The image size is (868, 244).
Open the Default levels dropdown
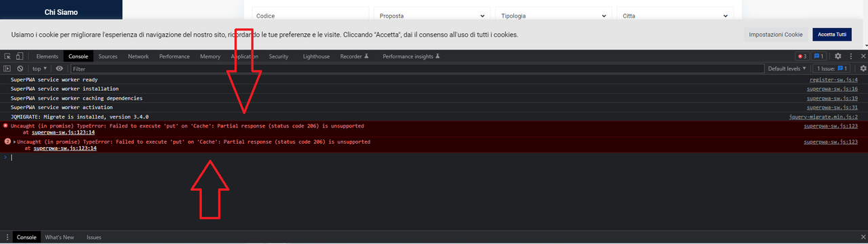(787, 68)
